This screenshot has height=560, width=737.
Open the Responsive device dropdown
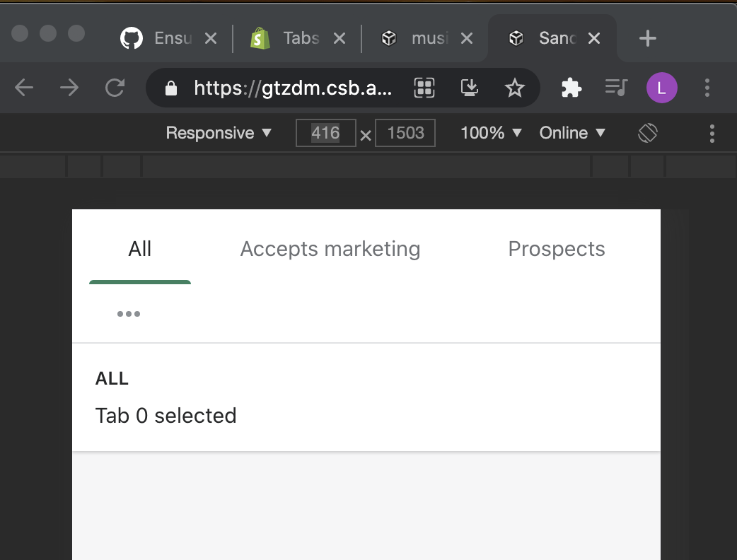click(x=219, y=133)
